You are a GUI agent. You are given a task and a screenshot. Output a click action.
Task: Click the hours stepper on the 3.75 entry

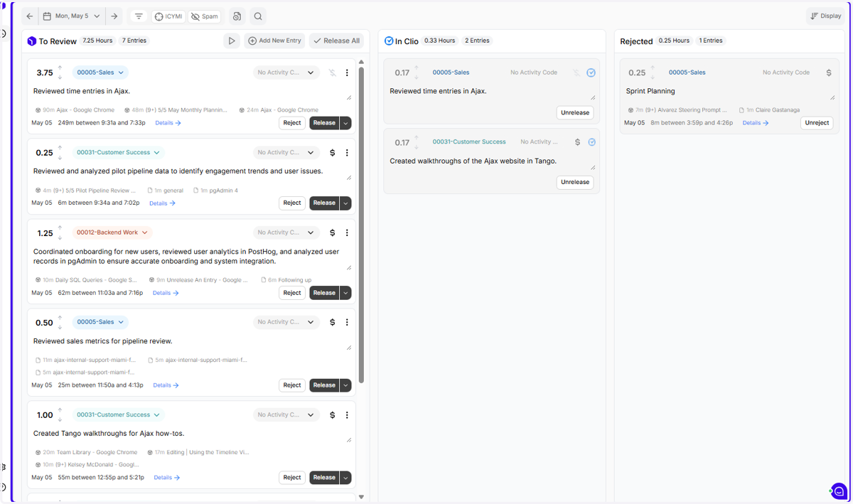coord(60,73)
